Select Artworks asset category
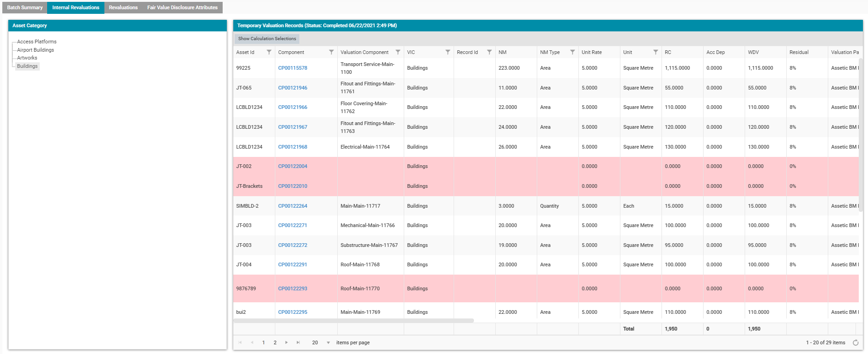The width and height of the screenshot is (868, 354). pyautogui.click(x=27, y=58)
